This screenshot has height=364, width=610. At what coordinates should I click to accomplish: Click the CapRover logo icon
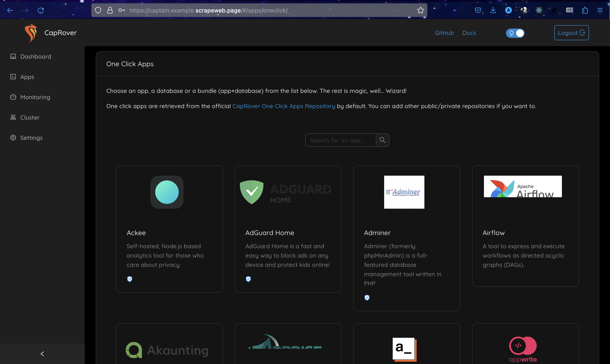[31, 33]
